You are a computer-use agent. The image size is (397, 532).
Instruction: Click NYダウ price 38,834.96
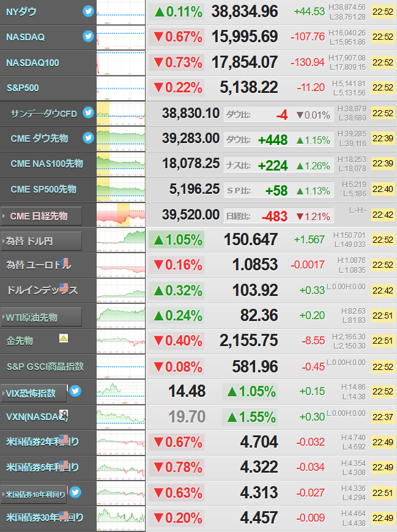click(x=245, y=12)
